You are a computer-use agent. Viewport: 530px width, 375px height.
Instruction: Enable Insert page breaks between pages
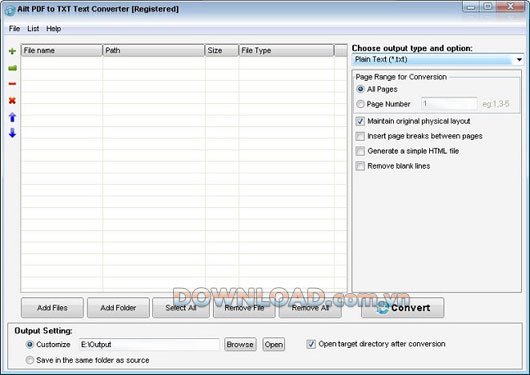point(360,136)
